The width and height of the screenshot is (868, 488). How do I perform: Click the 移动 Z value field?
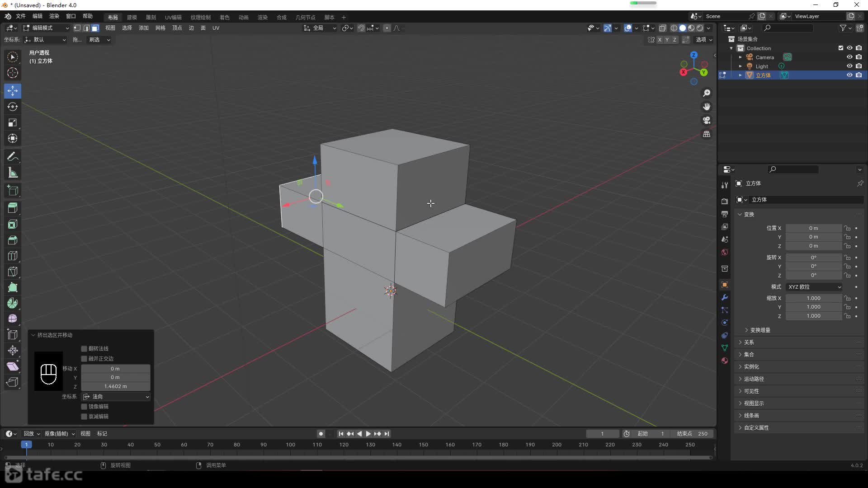pyautogui.click(x=116, y=386)
